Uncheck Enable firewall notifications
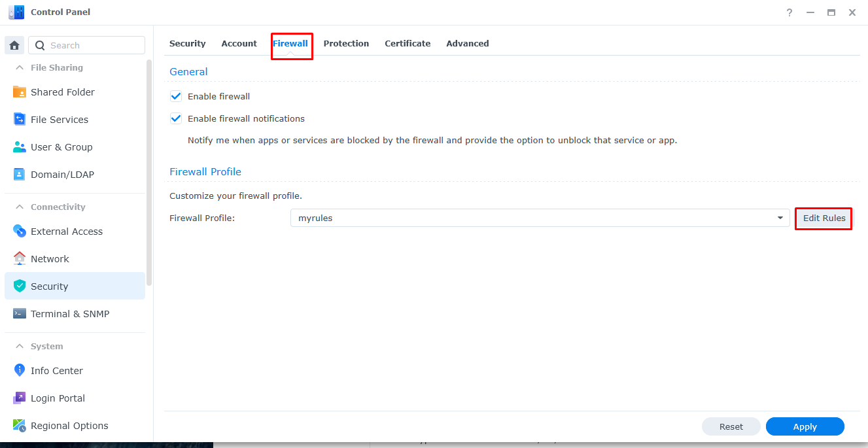The height and width of the screenshot is (448, 868). pos(175,118)
